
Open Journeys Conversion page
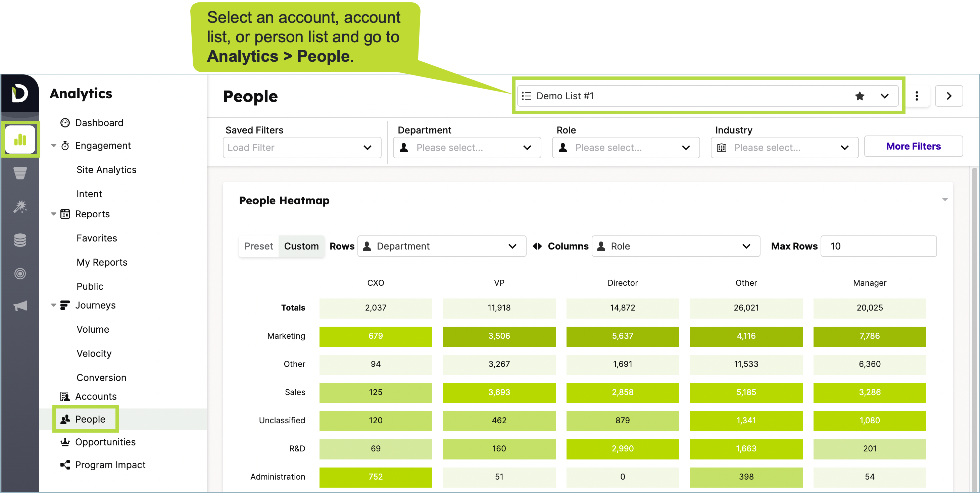(x=102, y=377)
